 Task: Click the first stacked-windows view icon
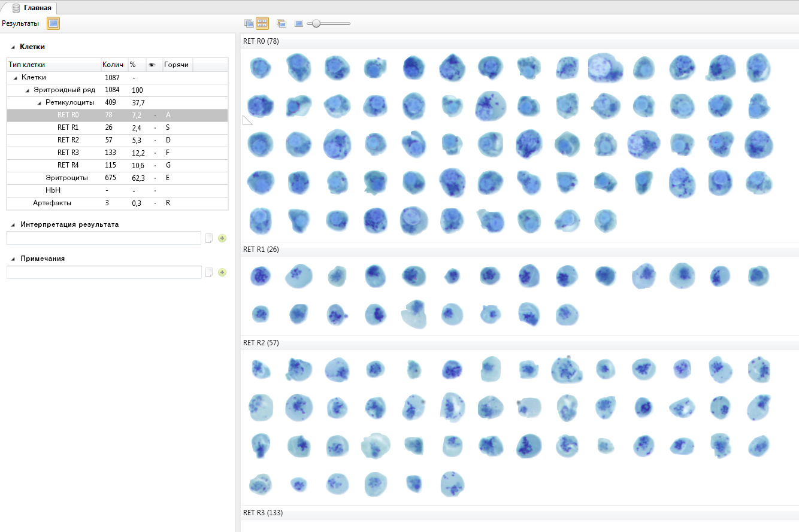[249, 23]
